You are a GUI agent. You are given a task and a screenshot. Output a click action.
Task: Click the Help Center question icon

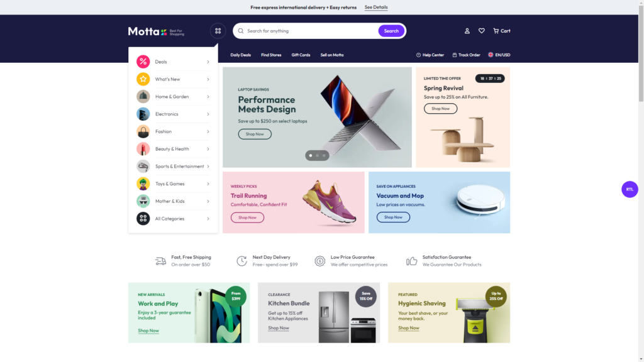[x=418, y=55]
